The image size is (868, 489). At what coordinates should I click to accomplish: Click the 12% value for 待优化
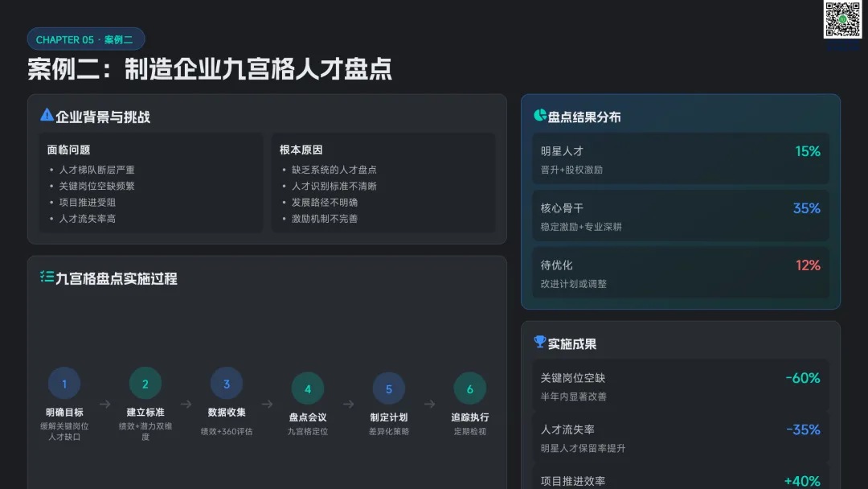809,265
